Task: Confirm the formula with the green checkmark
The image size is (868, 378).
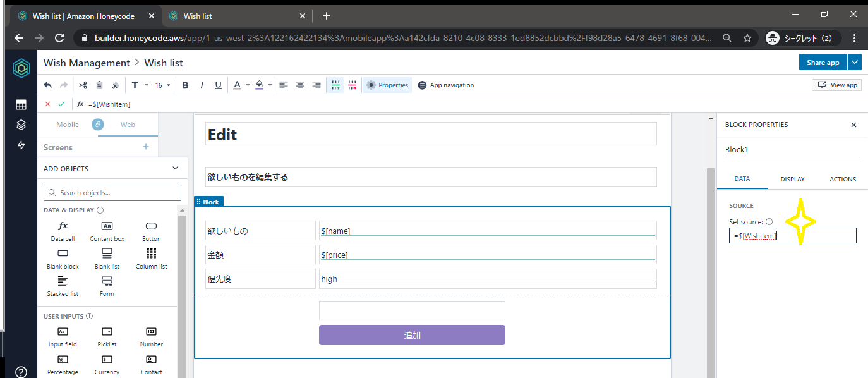Action: (x=61, y=104)
